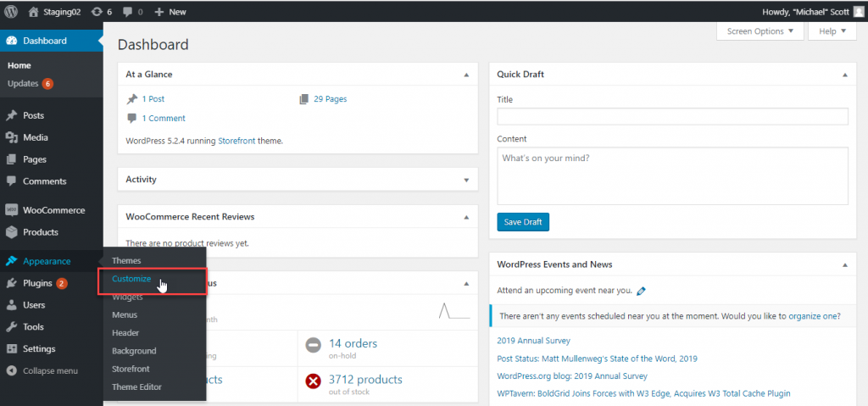Click the Collapse menu arrow icon
Screen dimensions: 868x406
(11, 371)
